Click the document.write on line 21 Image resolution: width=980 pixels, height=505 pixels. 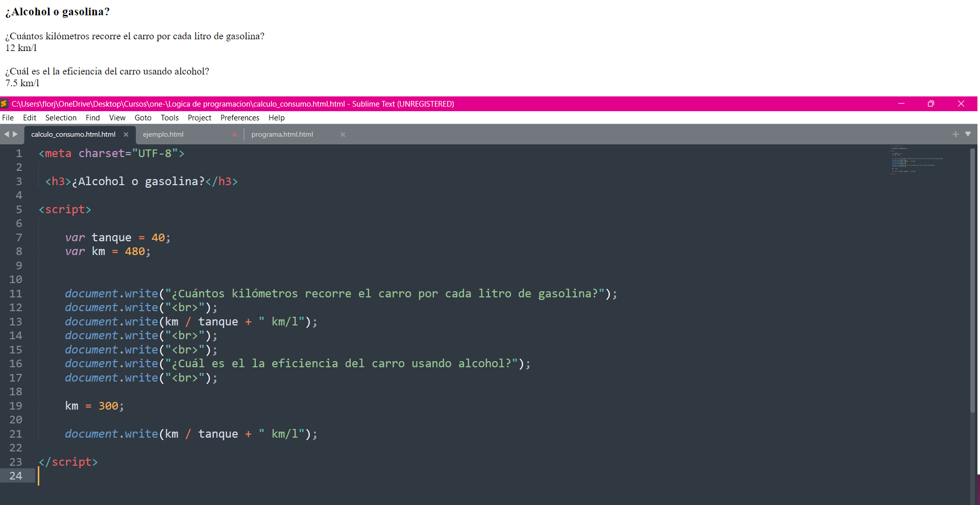pyautogui.click(x=191, y=434)
